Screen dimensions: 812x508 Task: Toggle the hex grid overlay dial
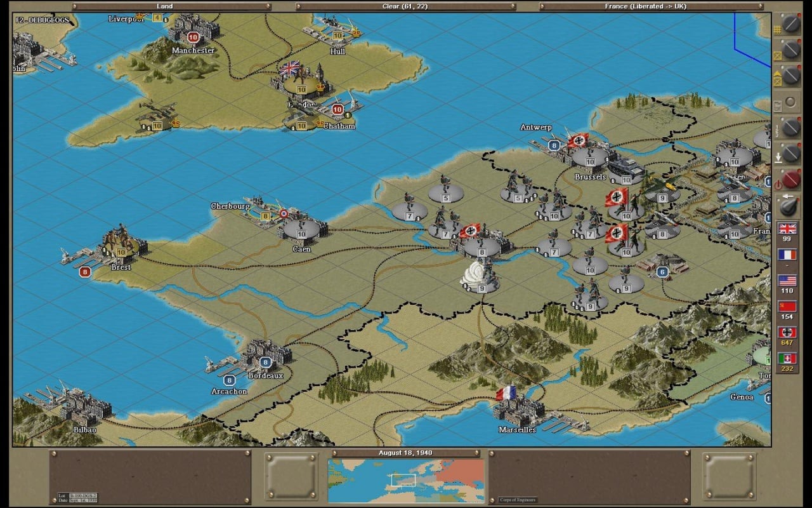[790, 24]
